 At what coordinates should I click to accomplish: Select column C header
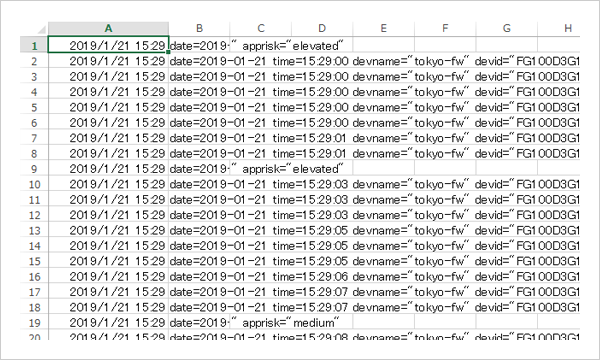pos(261,28)
